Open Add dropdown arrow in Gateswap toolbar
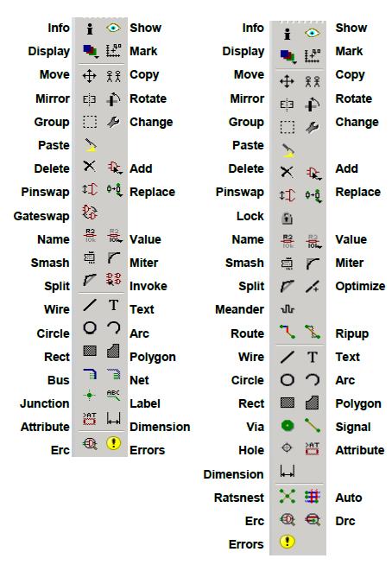Image resolution: width=392 pixels, height=571 pixels. 121,172
